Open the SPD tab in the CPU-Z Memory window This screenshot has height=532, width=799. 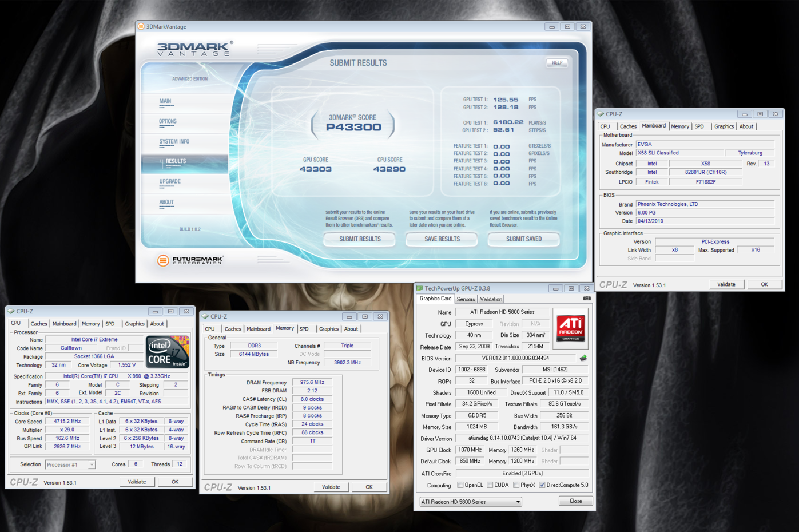(304, 329)
